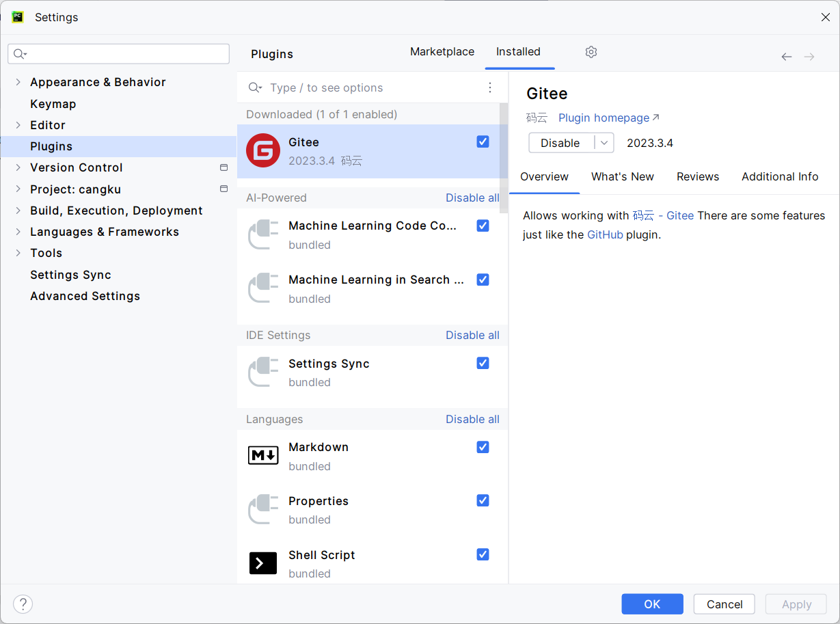Click the OK button
The width and height of the screenshot is (840, 624).
coord(652,604)
